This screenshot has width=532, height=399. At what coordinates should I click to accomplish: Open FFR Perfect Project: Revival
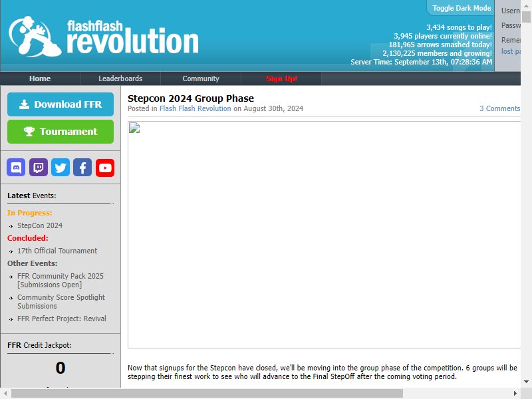click(x=62, y=319)
